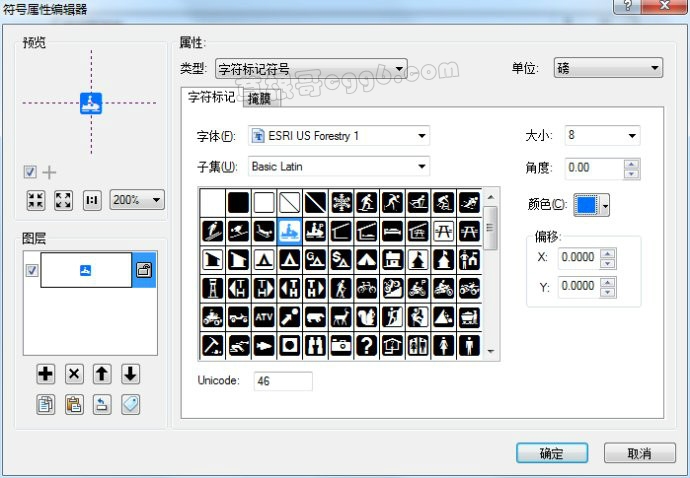
Task: Switch to the 字符标记 tab
Action: point(212,97)
